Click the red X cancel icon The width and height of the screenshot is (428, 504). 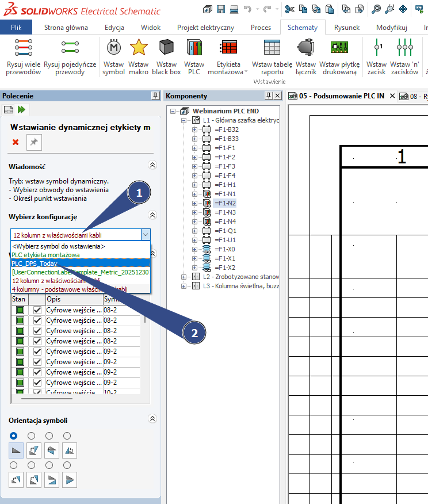[16, 142]
